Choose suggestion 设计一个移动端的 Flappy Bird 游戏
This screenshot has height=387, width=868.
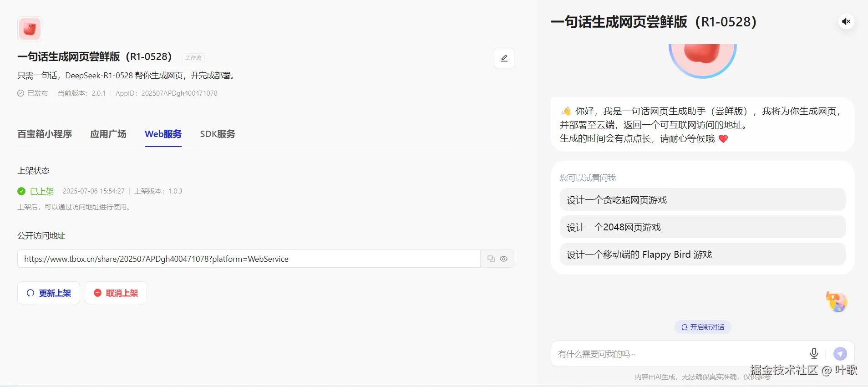click(x=702, y=254)
